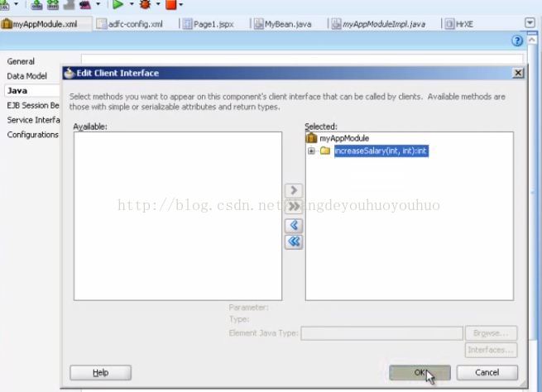The width and height of the screenshot is (542, 392).
Task: Click the blue help question mark icon
Action: click(x=517, y=41)
